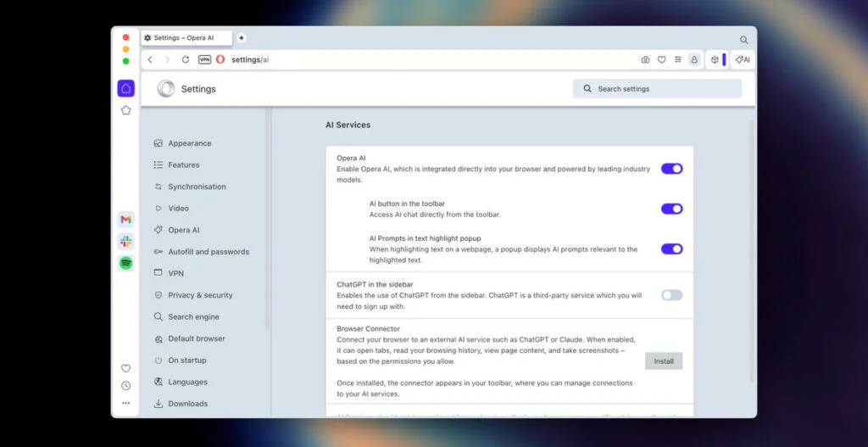Disable the Opera AI toggle
The image size is (868, 447).
[x=671, y=169]
